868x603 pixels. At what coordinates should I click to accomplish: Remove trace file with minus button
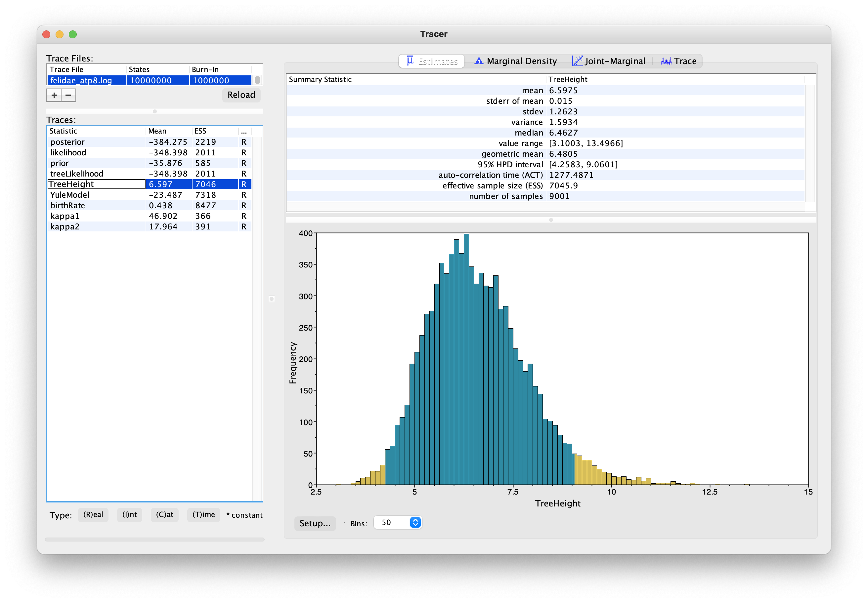pos(68,95)
